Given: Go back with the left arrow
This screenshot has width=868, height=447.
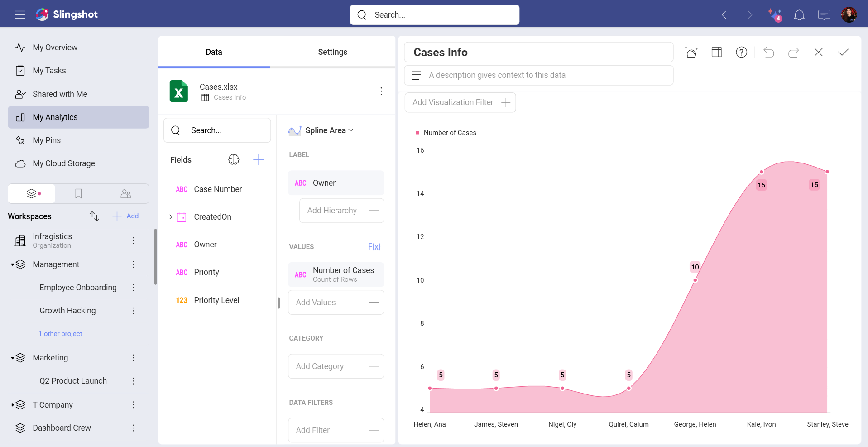Looking at the screenshot, I should (x=724, y=15).
